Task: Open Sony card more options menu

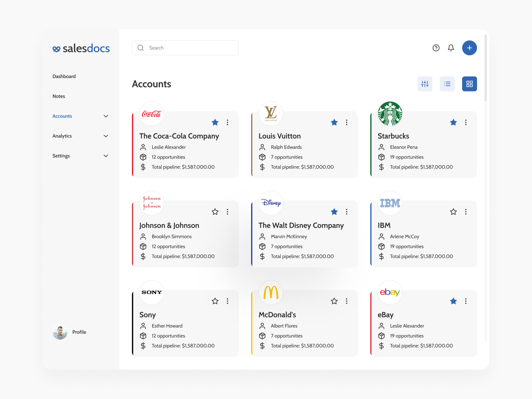Action: coord(228,301)
